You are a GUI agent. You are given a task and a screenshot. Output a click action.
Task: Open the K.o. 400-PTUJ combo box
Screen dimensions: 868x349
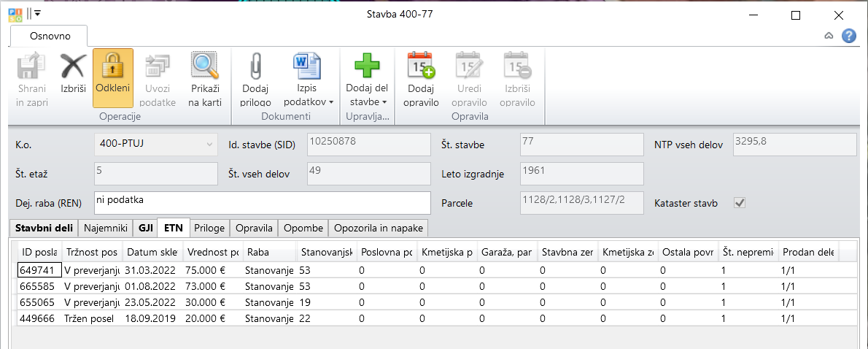point(156,144)
